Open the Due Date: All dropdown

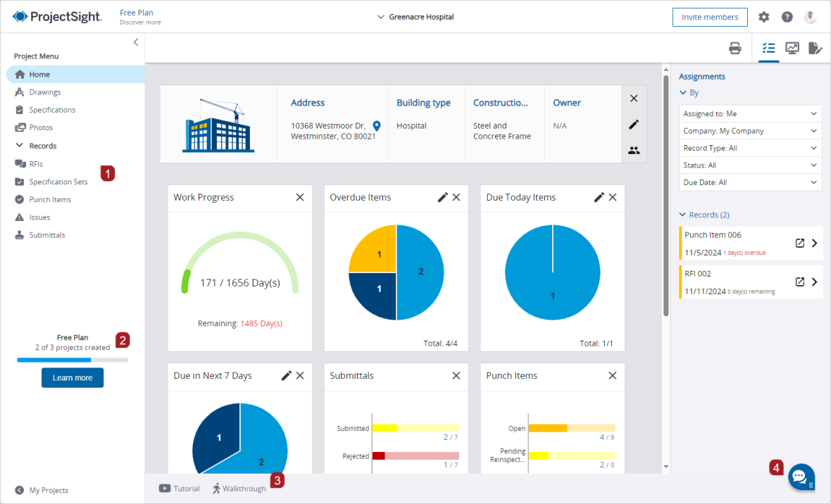coord(750,182)
